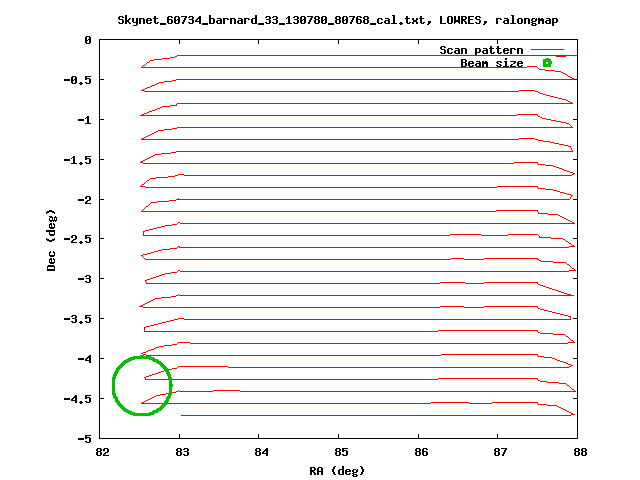Click the 'Dec (deg)' axis label
Image resolution: width=640 pixels, height=480 pixels.
[x=51, y=240]
